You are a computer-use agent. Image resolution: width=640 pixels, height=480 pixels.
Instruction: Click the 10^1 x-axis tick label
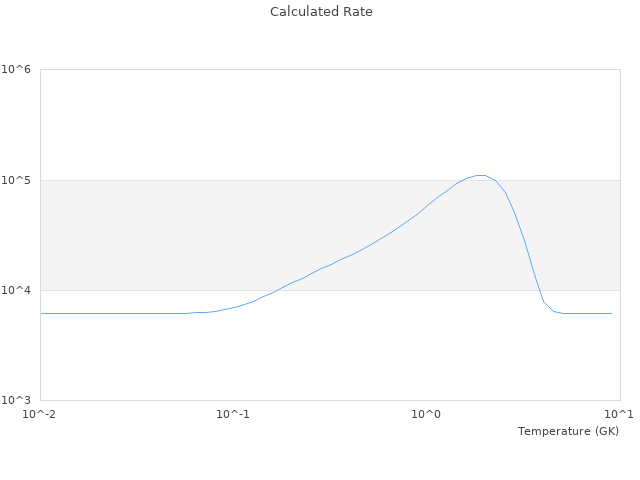619,414
